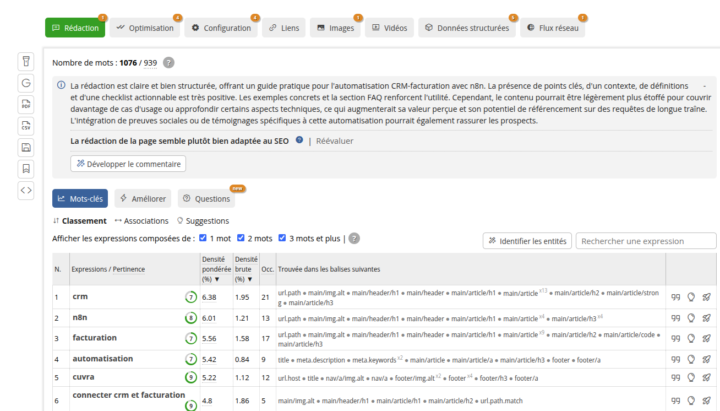Click 'Identifier les entités' button
Screen dimensions: 720x411
[x=527, y=241]
